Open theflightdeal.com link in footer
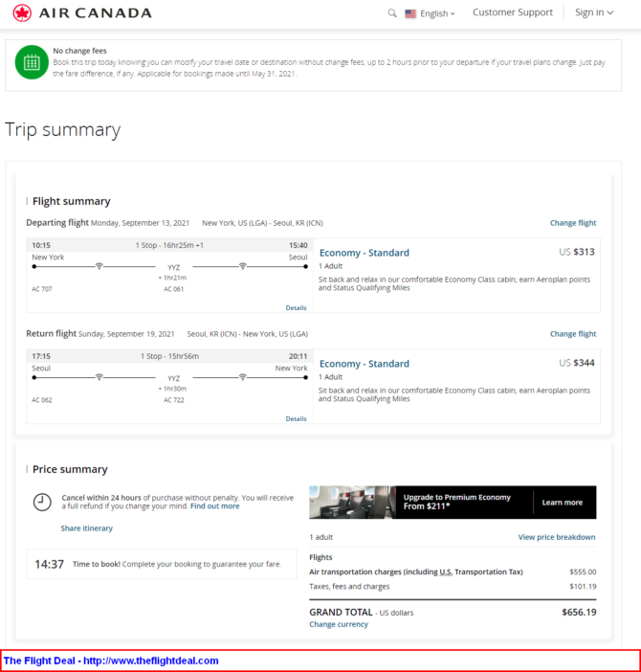The width and height of the screenshot is (641, 672). 151,661
